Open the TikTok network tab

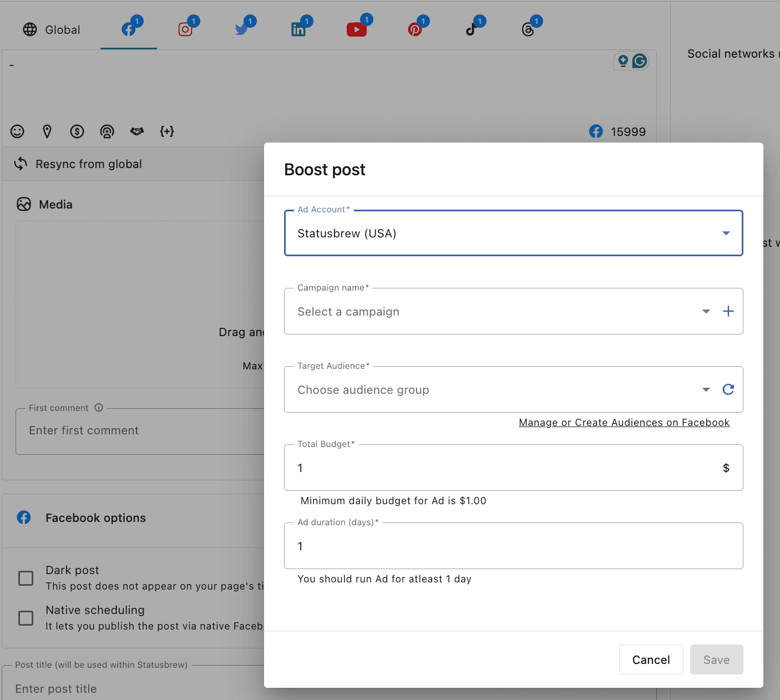click(x=472, y=29)
